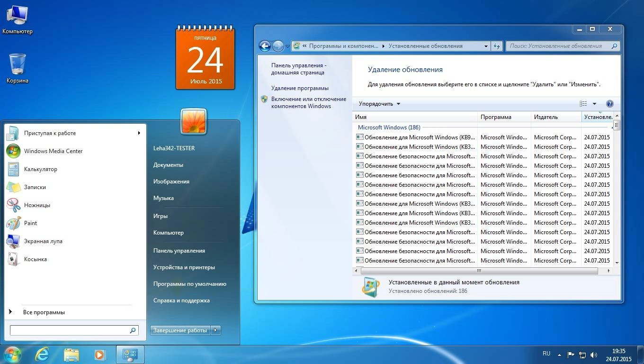Open Getting Started (Приступая к работе)
The image size is (644, 364).
pyautogui.click(x=50, y=133)
